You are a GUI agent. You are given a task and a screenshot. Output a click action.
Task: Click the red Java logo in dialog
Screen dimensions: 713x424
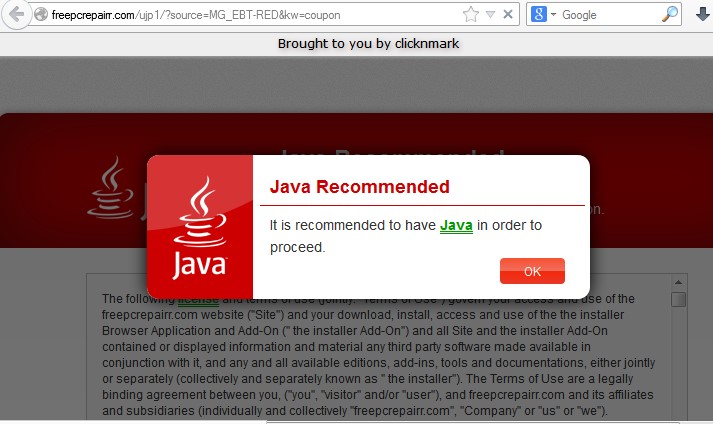click(x=200, y=227)
